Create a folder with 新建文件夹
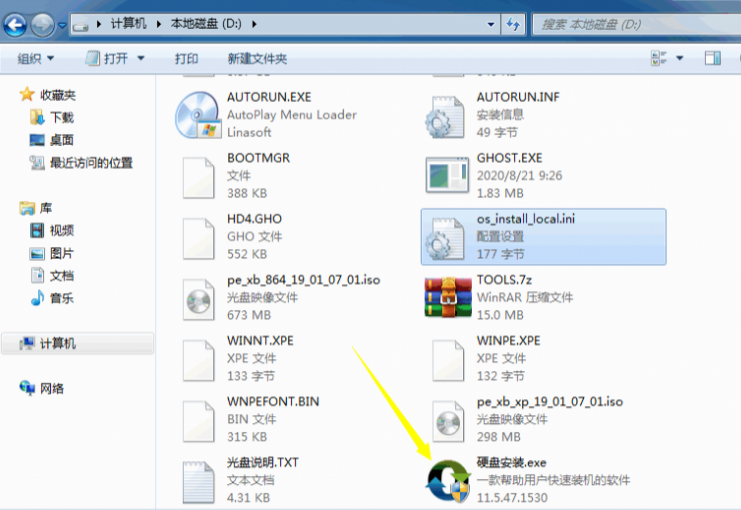This screenshot has width=741, height=510. pos(257,59)
